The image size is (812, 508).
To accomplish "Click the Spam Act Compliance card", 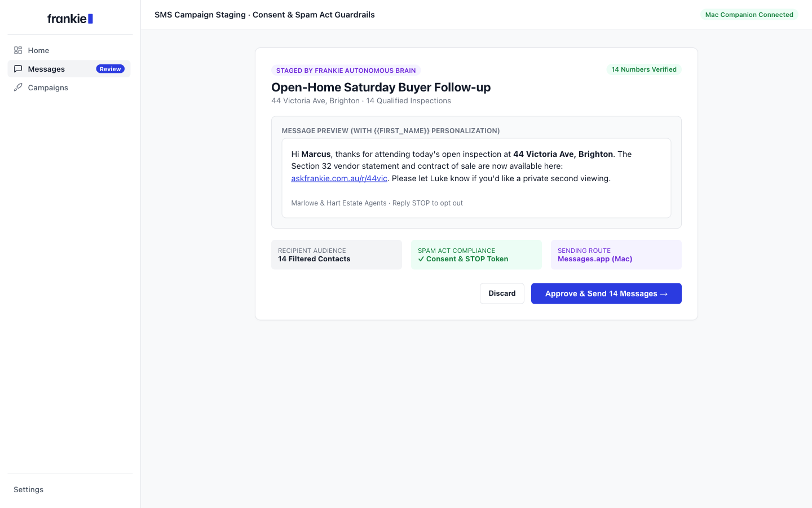I will pos(476,255).
